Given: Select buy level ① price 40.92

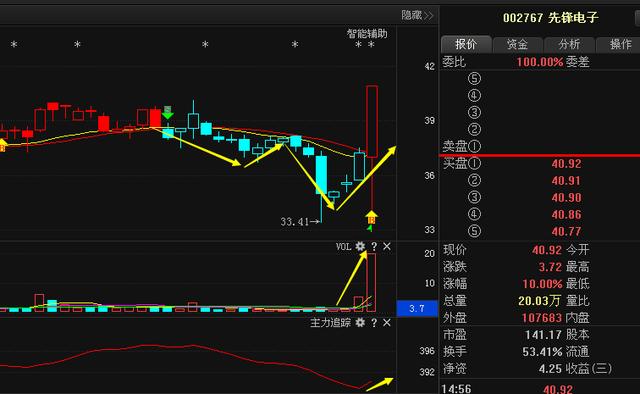Looking at the screenshot, I should tap(566, 164).
